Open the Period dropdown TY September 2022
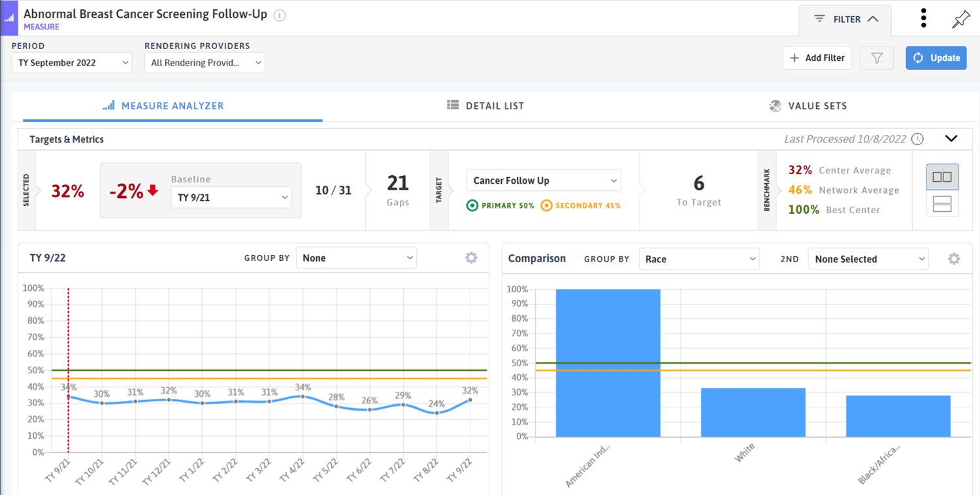Viewport: 980px width, 495px height. click(72, 63)
